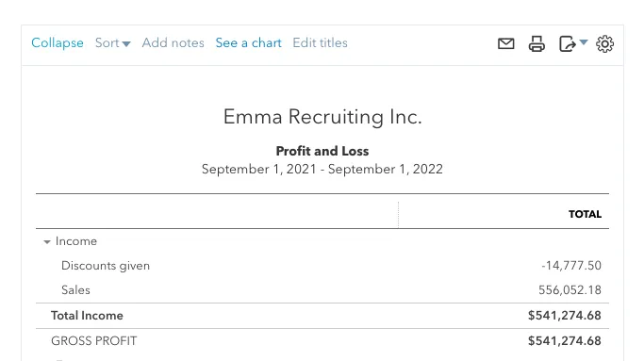The height and width of the screenshot is (361, 644).
Task: Collapse the Income section triangle
Action: (47, 242)
